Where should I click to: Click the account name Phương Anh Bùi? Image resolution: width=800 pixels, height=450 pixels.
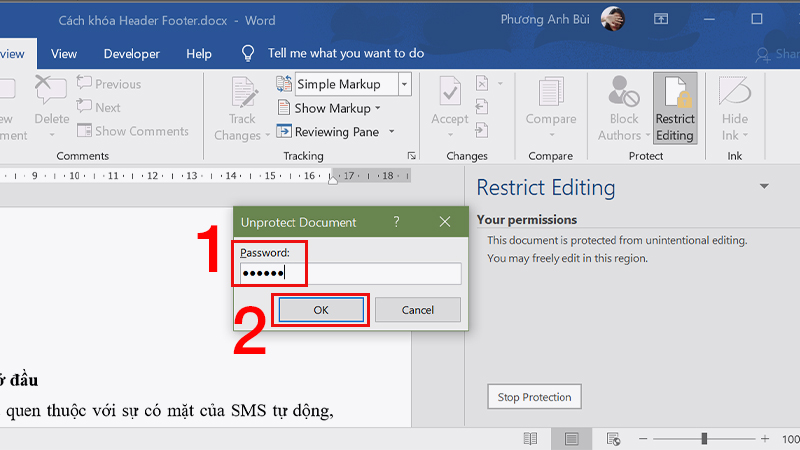545,19
